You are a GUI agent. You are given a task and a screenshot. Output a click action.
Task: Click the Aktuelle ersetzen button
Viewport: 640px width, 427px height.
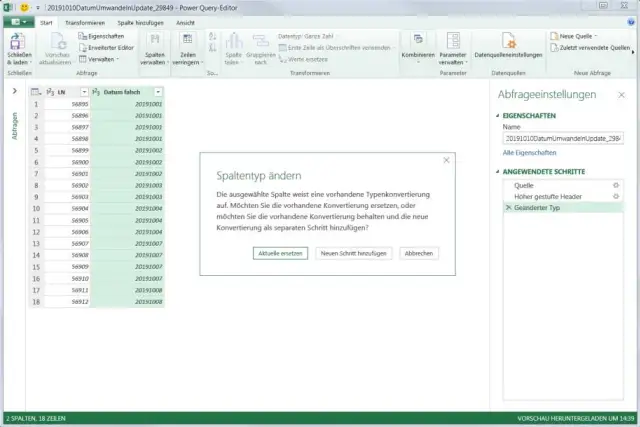click(279, 253)
